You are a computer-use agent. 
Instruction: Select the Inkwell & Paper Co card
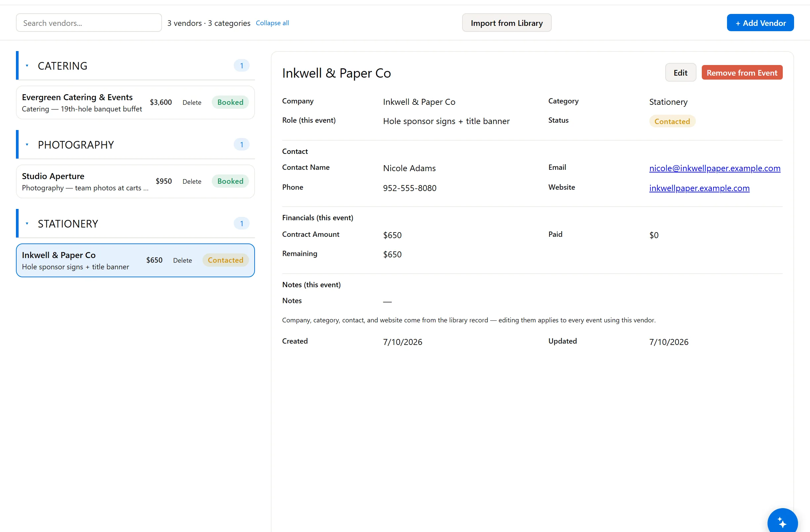click(135, 260)
